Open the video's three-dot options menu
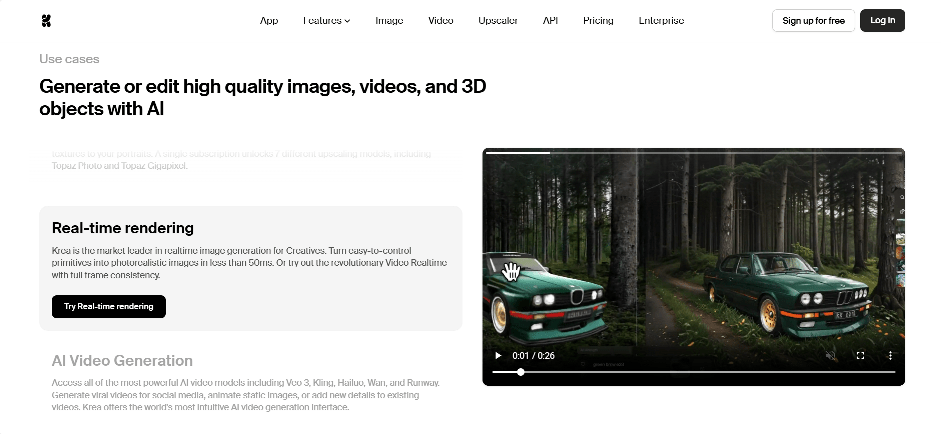The height and width of the screenshot is (434, 941). coord(890,355)
